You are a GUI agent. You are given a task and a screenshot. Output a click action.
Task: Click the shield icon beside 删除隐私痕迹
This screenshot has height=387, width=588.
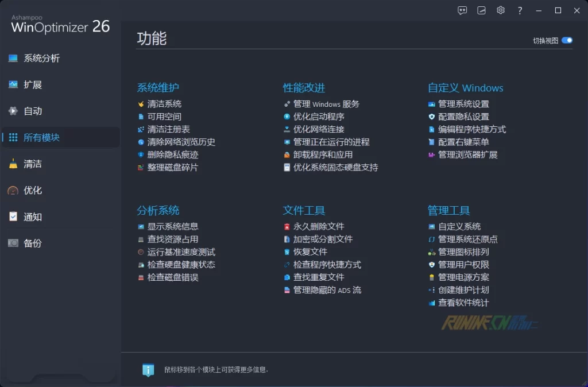click(141, 154)
